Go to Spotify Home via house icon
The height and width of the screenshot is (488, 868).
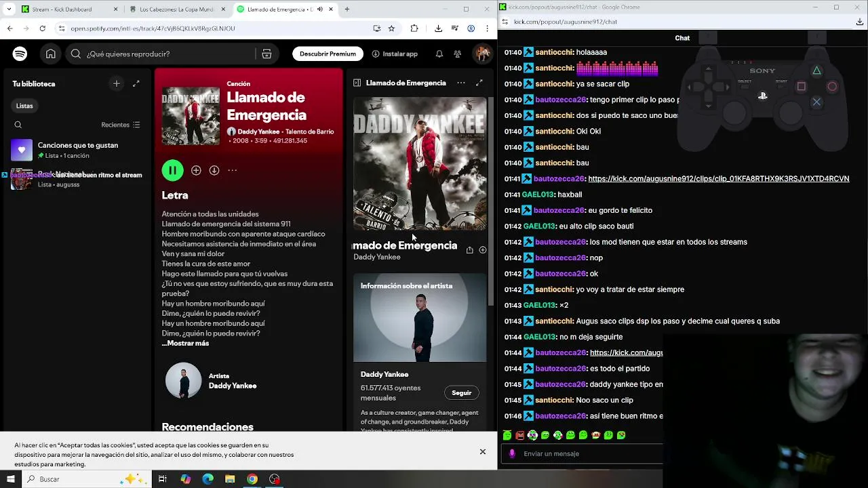51,54
